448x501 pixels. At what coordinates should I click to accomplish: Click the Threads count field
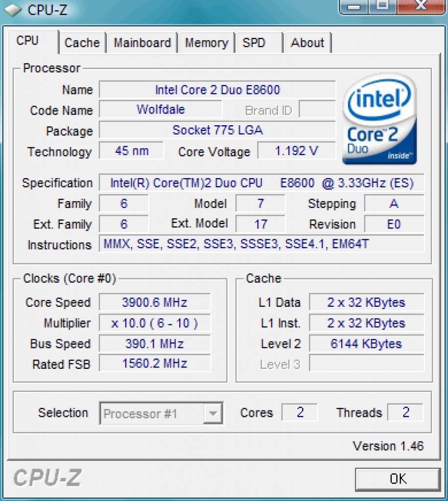(x=405, y=412)
